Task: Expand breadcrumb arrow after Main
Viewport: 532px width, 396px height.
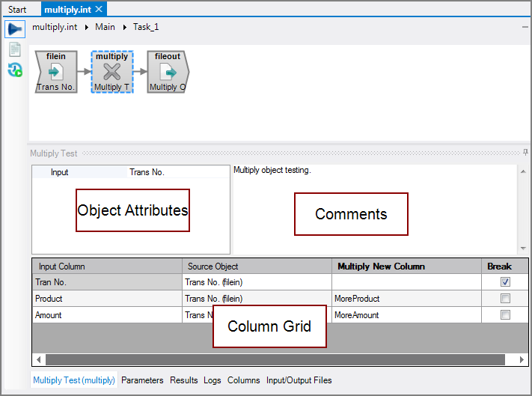Action: 124,27
